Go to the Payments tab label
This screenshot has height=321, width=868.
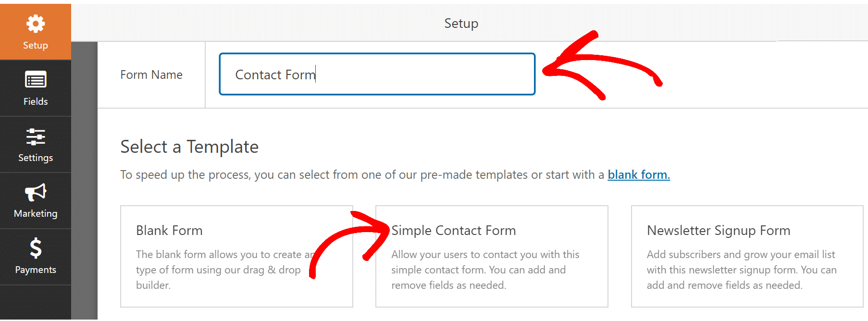point(36,270)
